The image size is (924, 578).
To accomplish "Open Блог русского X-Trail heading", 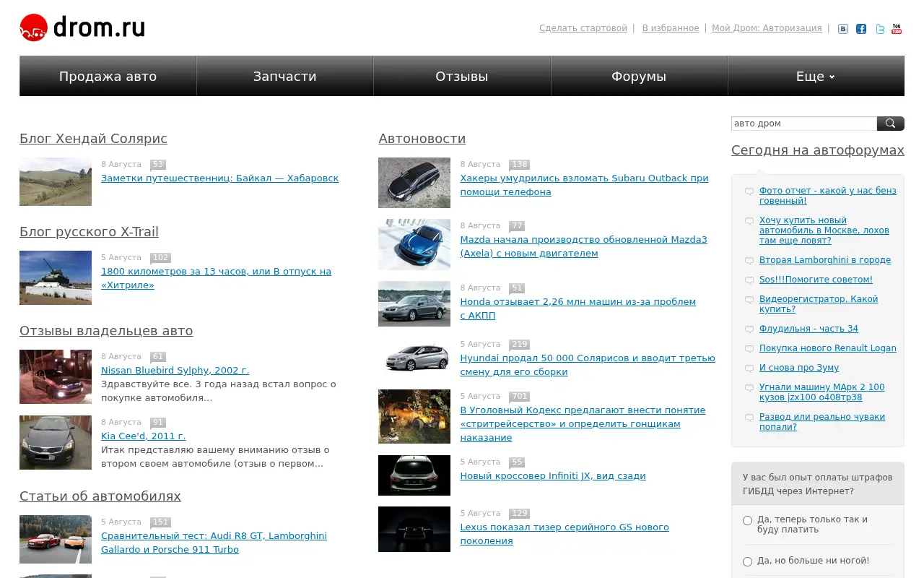I will tap(89, 232).
